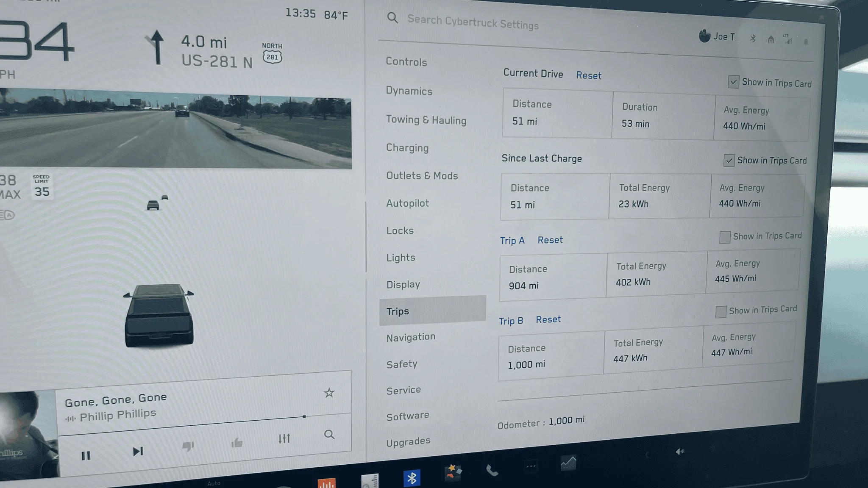Rename trip by clicking Trip A label
Viewport: 868px width, 488px height.
(x=512, y=241)
